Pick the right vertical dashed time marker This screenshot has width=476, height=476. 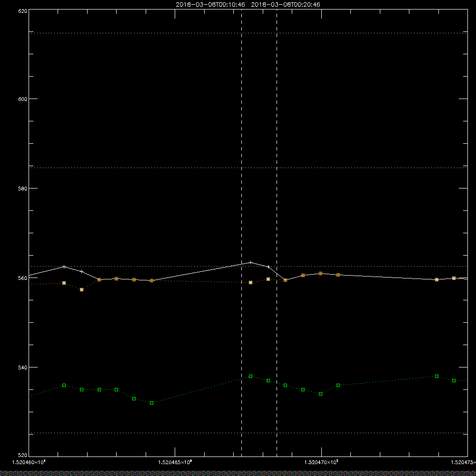277,233
